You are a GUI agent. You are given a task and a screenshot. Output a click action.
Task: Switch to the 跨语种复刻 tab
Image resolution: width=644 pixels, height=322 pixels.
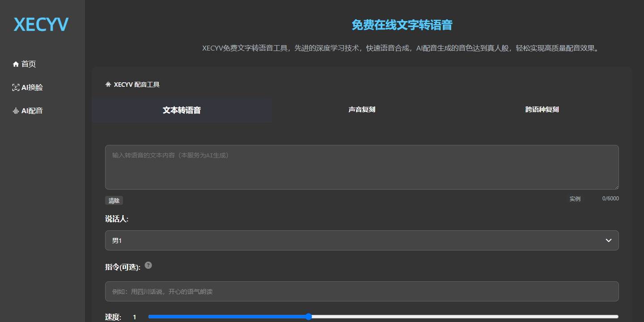coord(542,110)
